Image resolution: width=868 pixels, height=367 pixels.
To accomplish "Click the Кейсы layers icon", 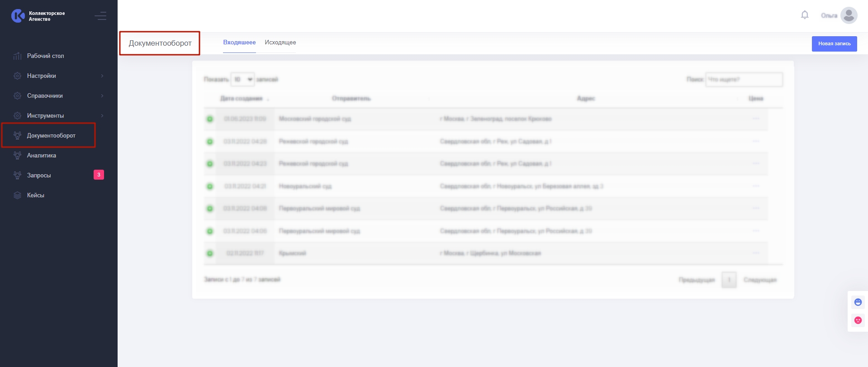I will [x=18, y=195].
